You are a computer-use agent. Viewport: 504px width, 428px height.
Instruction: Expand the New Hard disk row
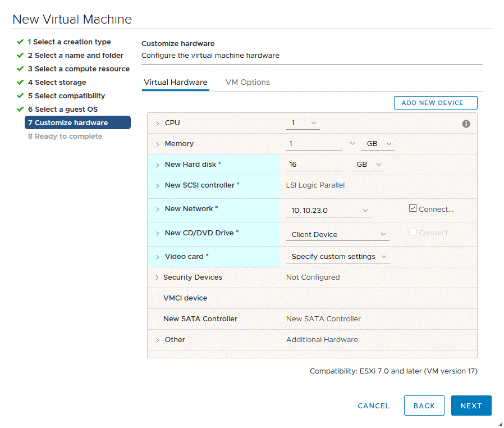click(x=158, y=165)
